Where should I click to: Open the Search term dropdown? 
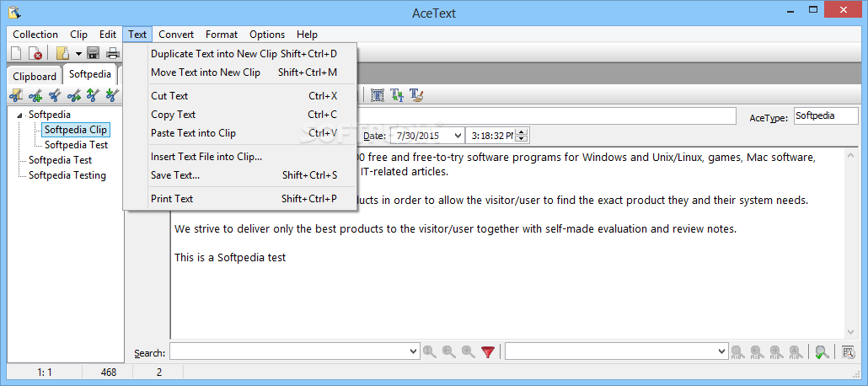(414, 351)
